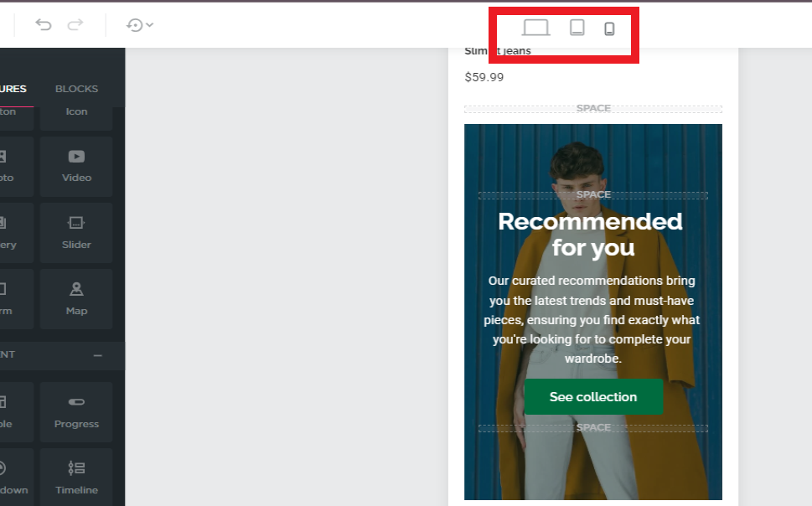Open the Blocks tab

(76, 89)
